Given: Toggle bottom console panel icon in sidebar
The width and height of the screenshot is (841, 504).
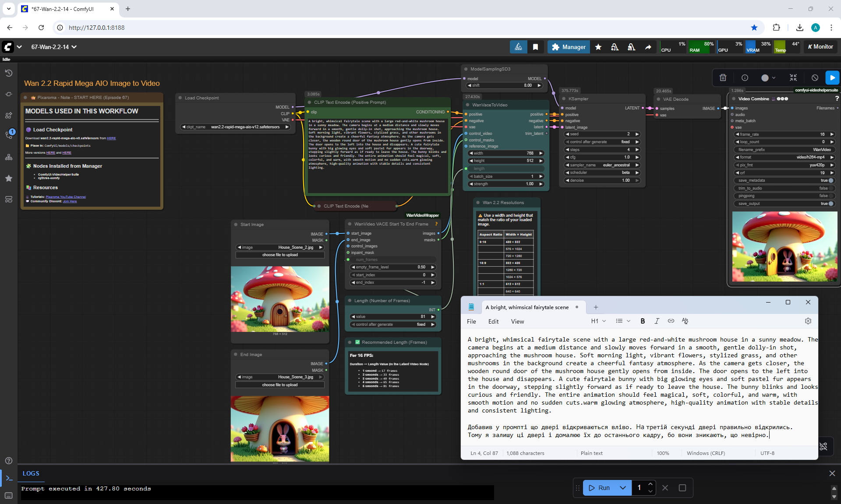Looking at the screenshot, I should [x=9, y=478].
